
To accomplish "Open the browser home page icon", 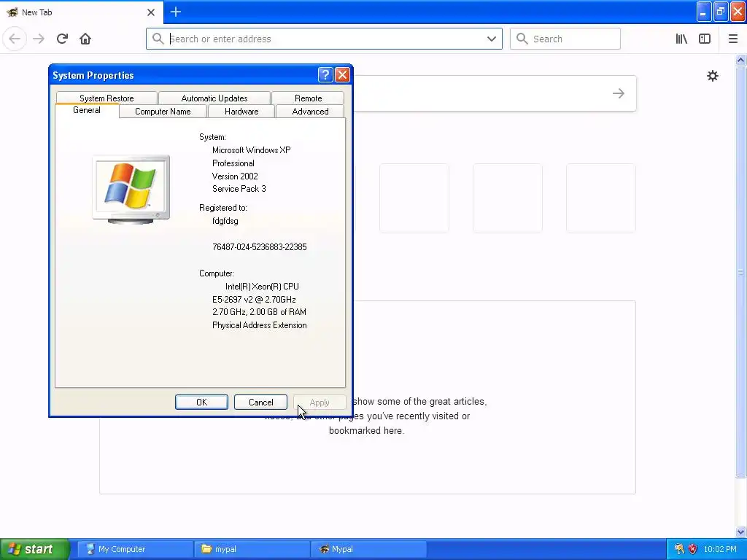I will click(x=85, y=39).
